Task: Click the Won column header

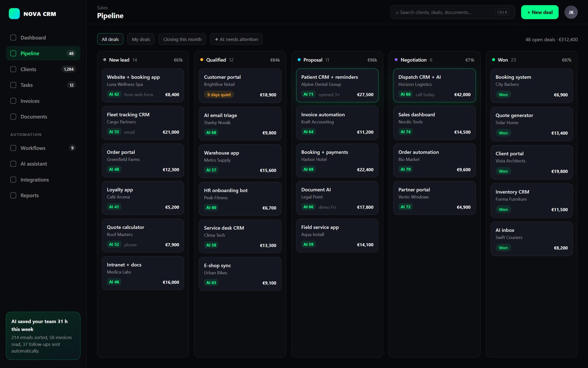Action: pos(532,60)
